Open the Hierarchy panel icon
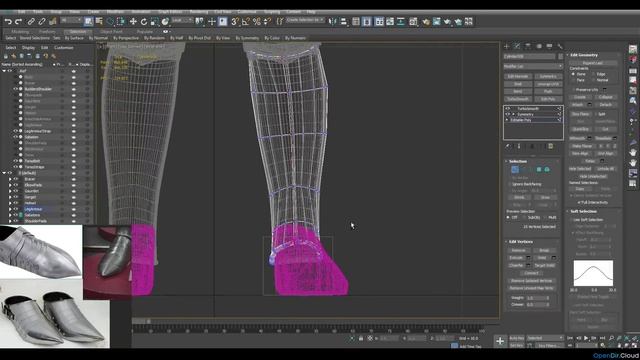640x360 pixels. coord(528,46)
